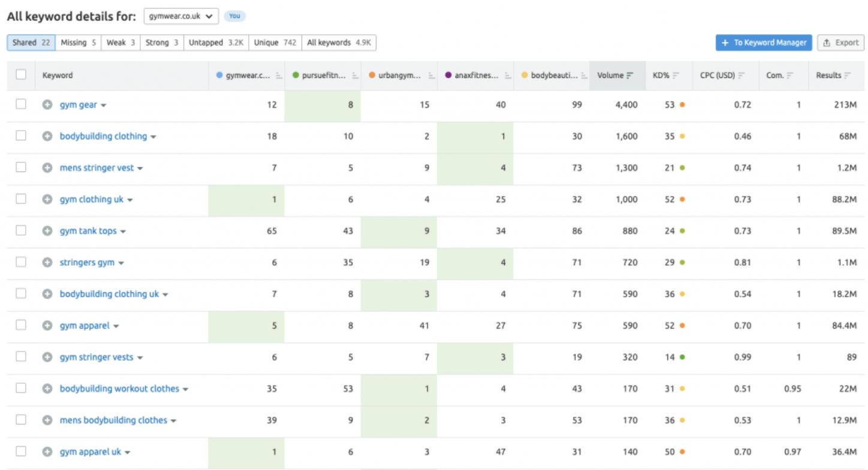Click the plus icon beside gym gear
This screenshot has width=868, height=470.
tap(47, 105)
